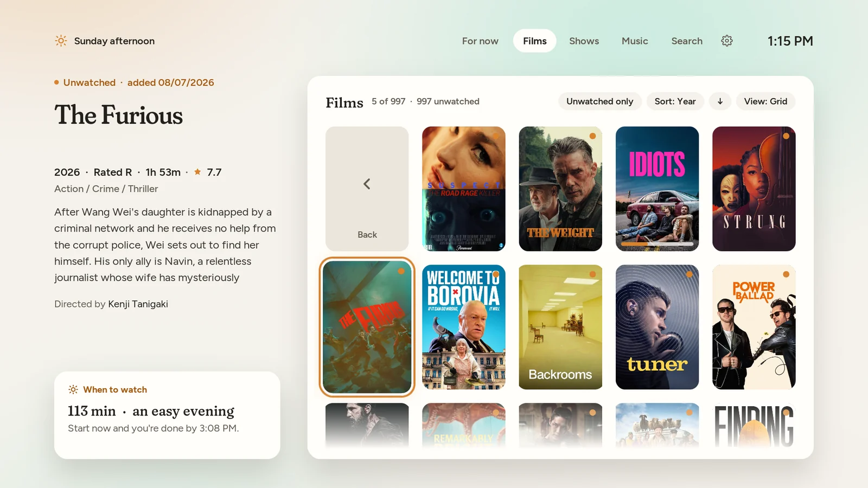
Task: Switch to the Shows tab
Action: (x=584, y=41)
